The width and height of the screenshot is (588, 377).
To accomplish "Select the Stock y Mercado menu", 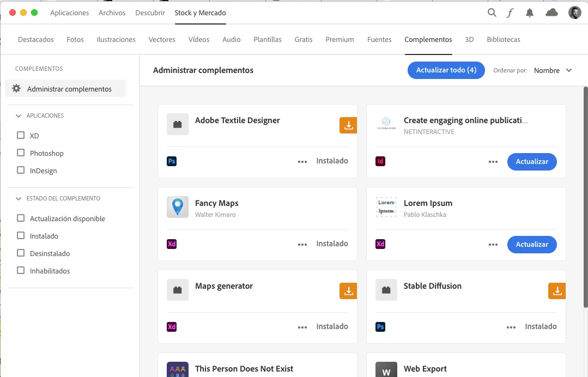I will [200, 13].
